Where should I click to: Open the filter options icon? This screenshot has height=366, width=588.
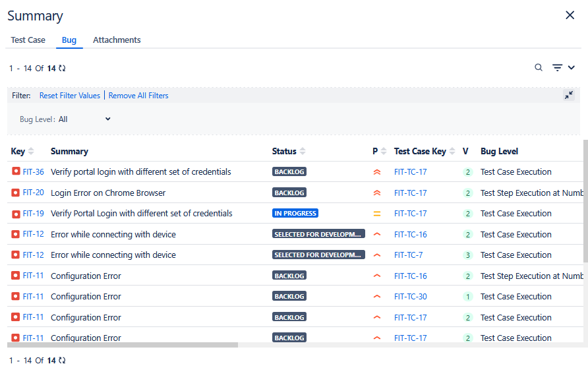tap(558, 67)
